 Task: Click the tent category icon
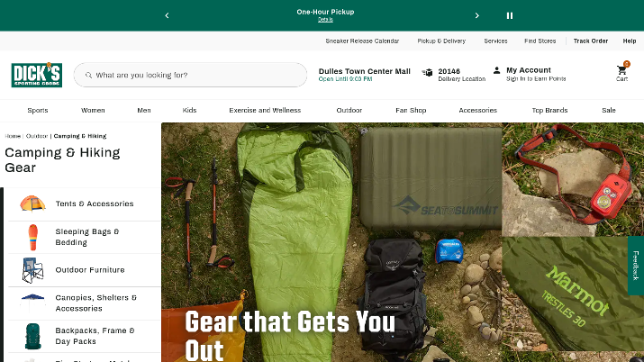pos(32,204)
